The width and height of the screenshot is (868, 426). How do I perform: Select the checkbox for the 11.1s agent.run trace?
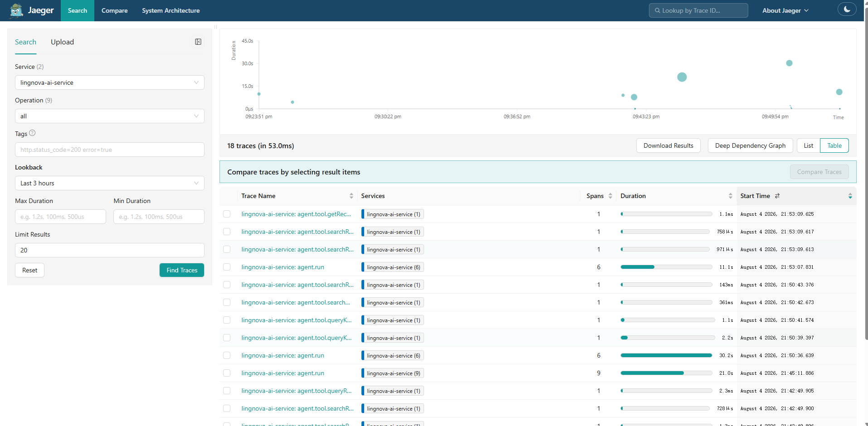pos(227,267)
